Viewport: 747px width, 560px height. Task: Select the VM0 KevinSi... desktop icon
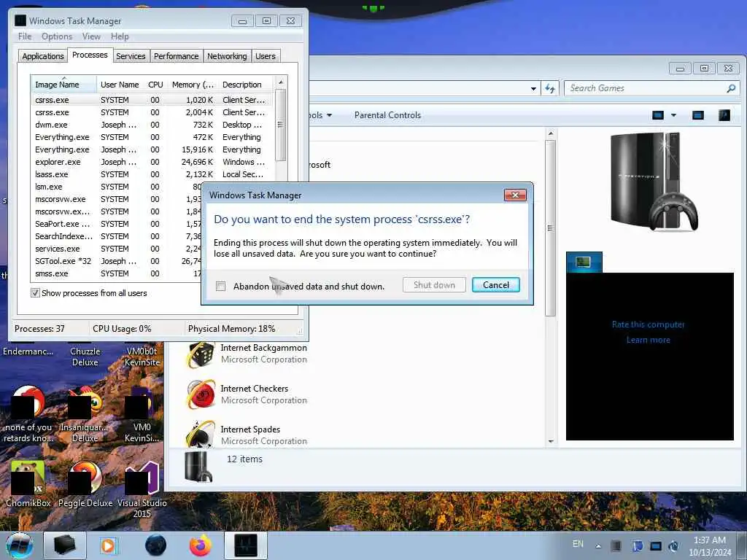(142, 415)
